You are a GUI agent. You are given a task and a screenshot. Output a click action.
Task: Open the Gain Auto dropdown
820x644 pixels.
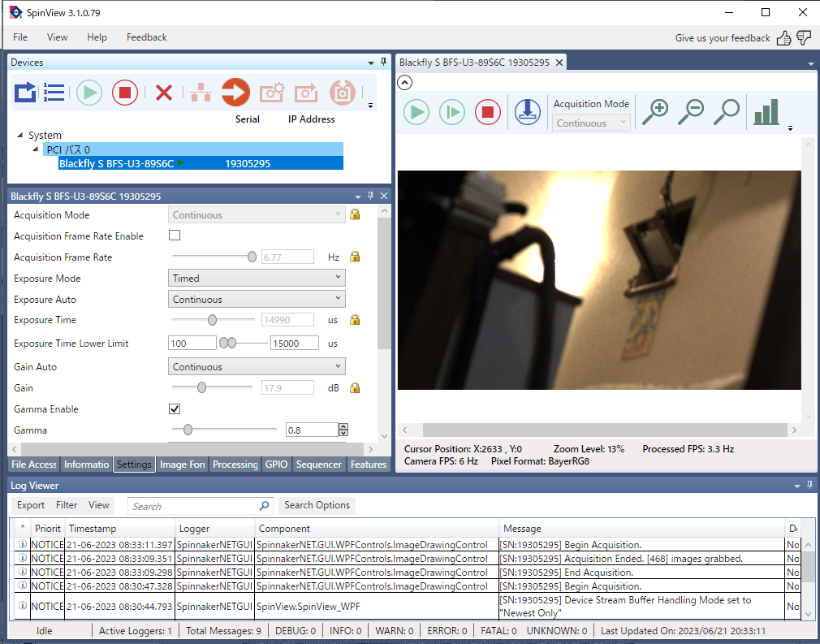[257, 367]
